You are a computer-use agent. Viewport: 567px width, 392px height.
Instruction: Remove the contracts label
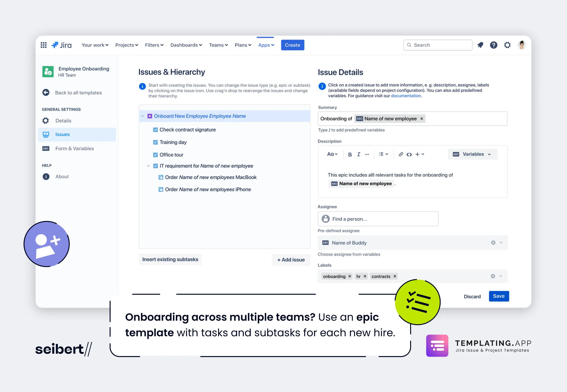point(395,276)
